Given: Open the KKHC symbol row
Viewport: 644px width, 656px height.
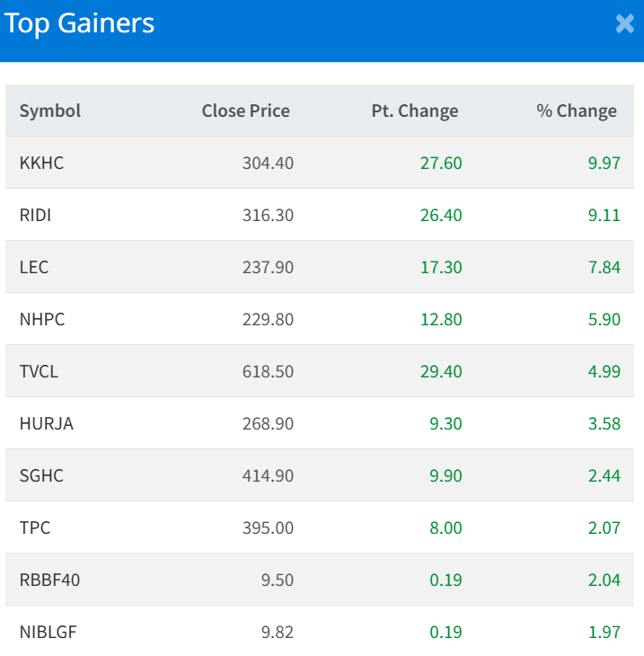Looking at the screenshot, I should pos(41,163).
